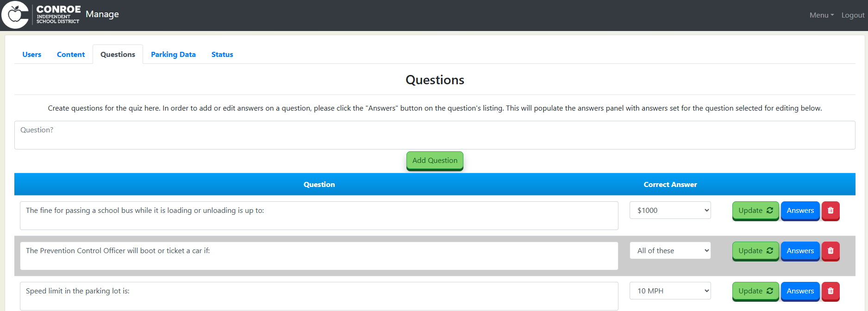Screen dimensions: 868x311
Task: Open the 'All of these' answer dropdown
Action: tap(670, 250)
